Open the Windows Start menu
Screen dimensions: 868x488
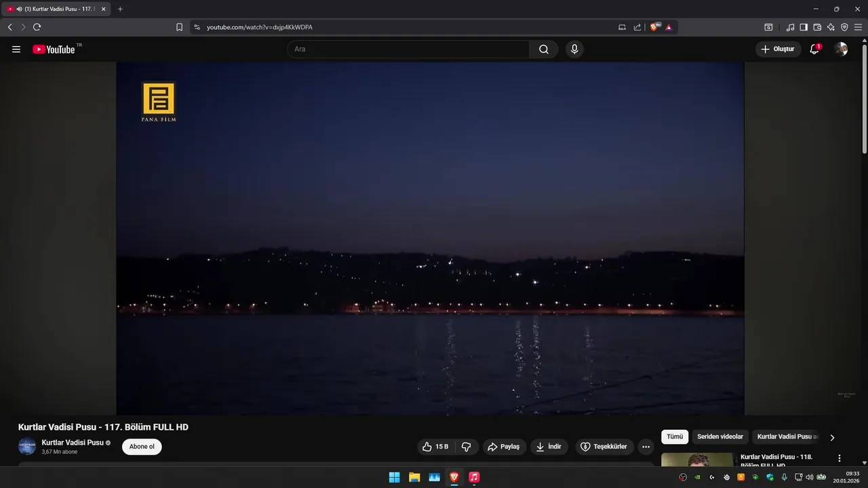point(394,477)
